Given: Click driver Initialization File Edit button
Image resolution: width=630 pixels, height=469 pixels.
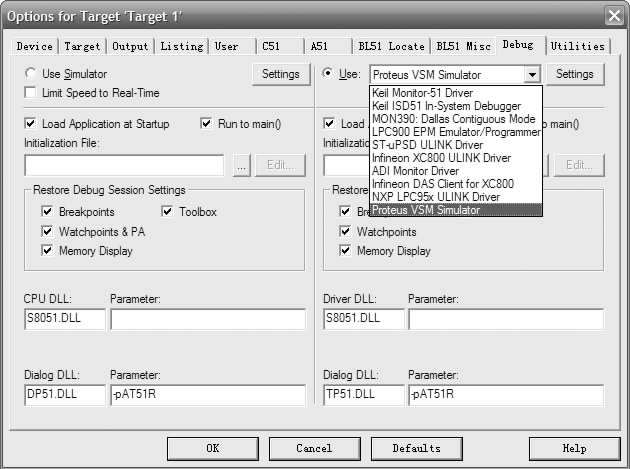Looking at the screenshot, I should [x=579, y=165].
